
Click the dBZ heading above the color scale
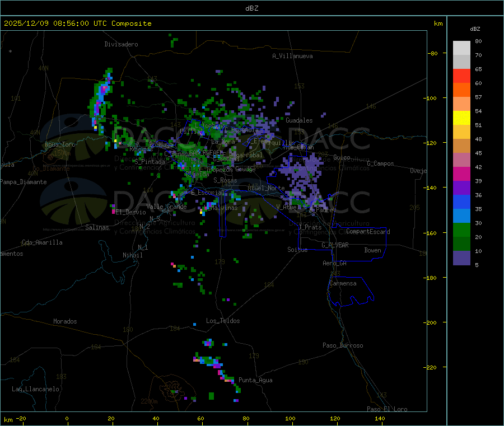(x=475, y=29)
